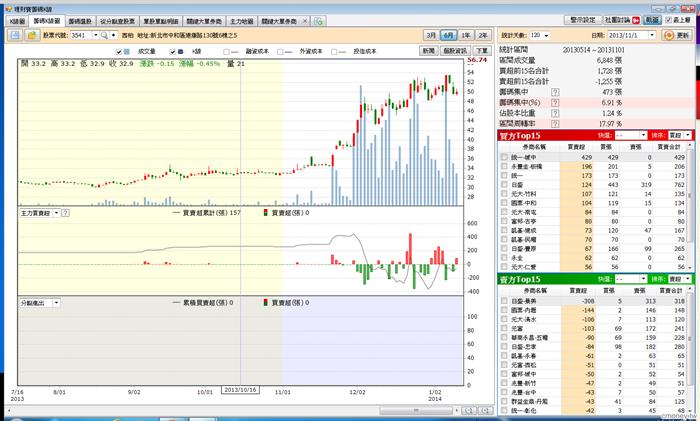Click help icon beside 主力買賣超 label
The width and height of the screenshot is (700, 421).
(65, 213)
